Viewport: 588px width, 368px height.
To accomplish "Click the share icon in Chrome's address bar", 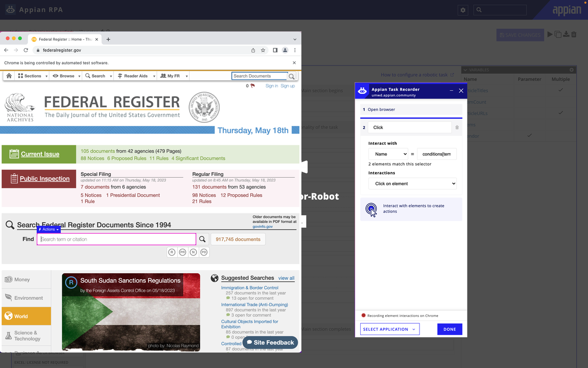I will click(x=253, y=50).
